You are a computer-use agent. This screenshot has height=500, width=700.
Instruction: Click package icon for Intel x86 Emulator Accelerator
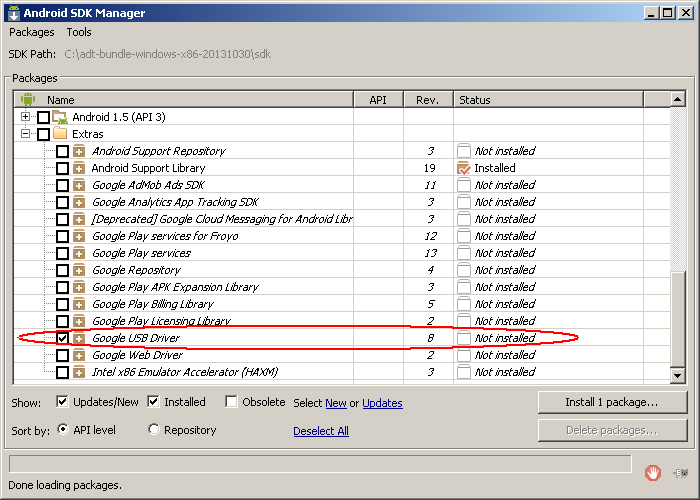coord(79,372)
